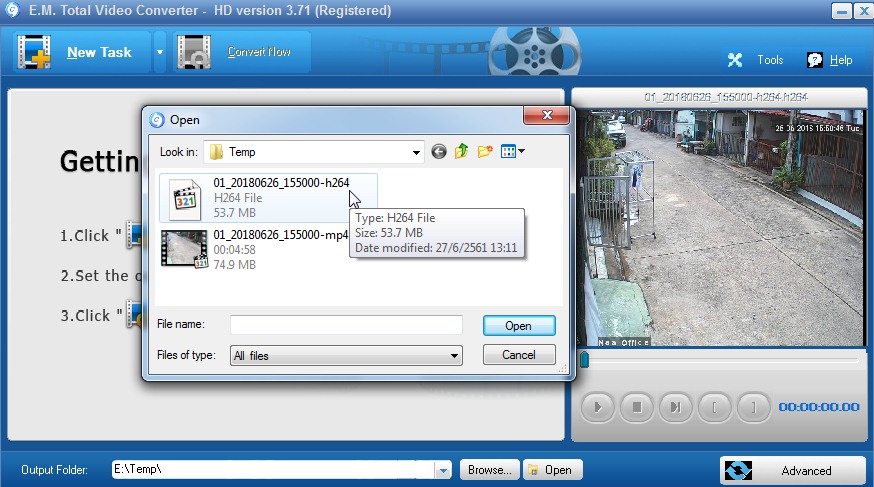Open the Help menu
The image size is (874, 487).
pyautogui.click(x=841, y=60)
